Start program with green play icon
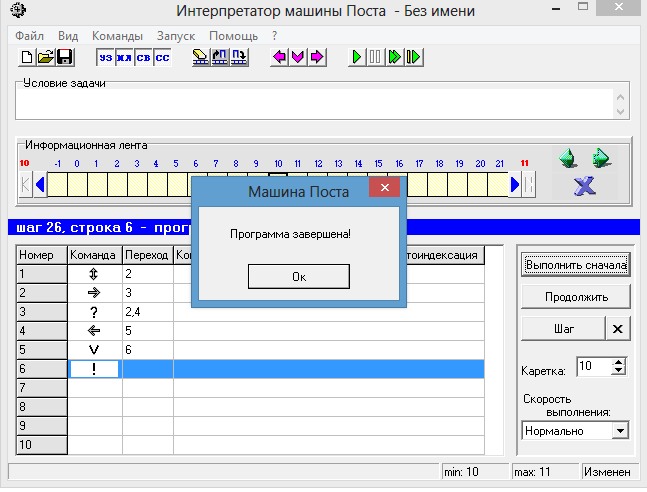Viewport: 647px width, 492px height. click(357, 57)
